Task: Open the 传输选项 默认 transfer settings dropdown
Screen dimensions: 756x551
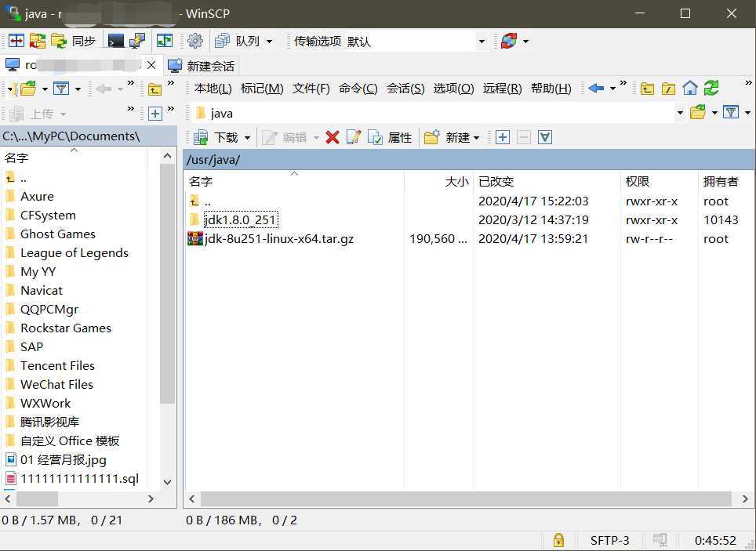Action: pyautogui.click(x=482, y=42)
